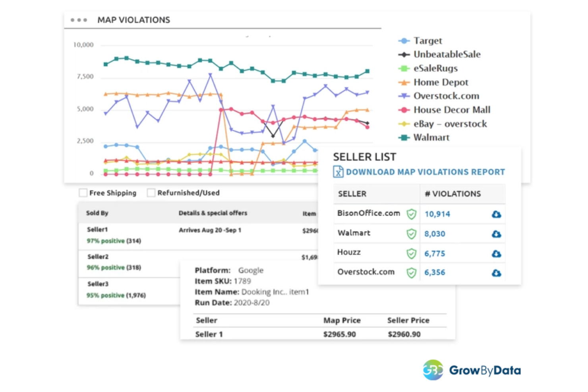Screen dimensions: 588x392
Task: Download Walmart violations via cloud icon
Action: click(x=496, y=234)
